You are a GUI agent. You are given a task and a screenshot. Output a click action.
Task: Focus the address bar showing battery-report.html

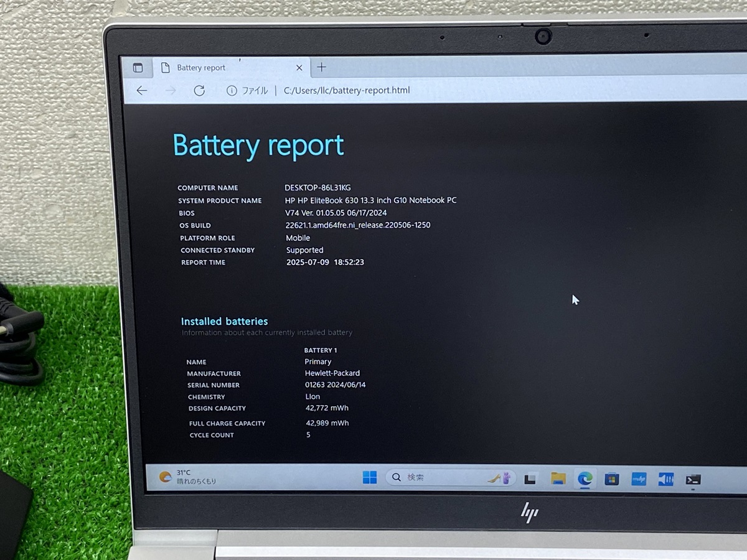(347, 90)
